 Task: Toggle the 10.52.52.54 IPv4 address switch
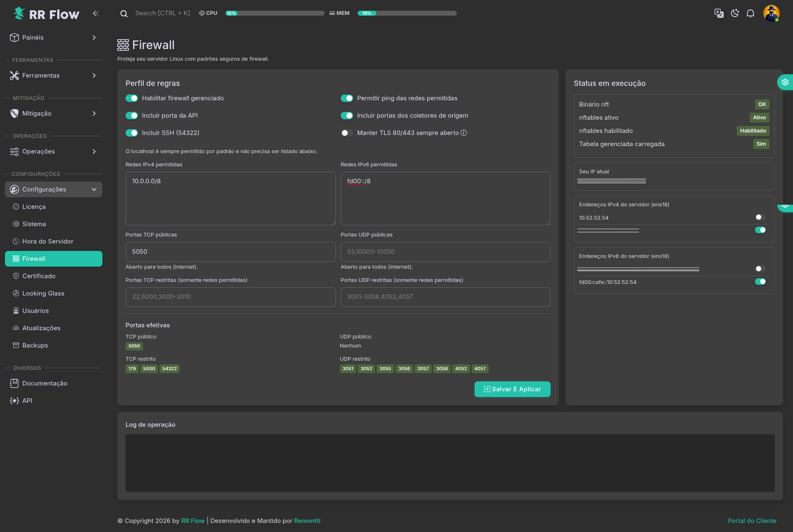(x=760, y=218)
